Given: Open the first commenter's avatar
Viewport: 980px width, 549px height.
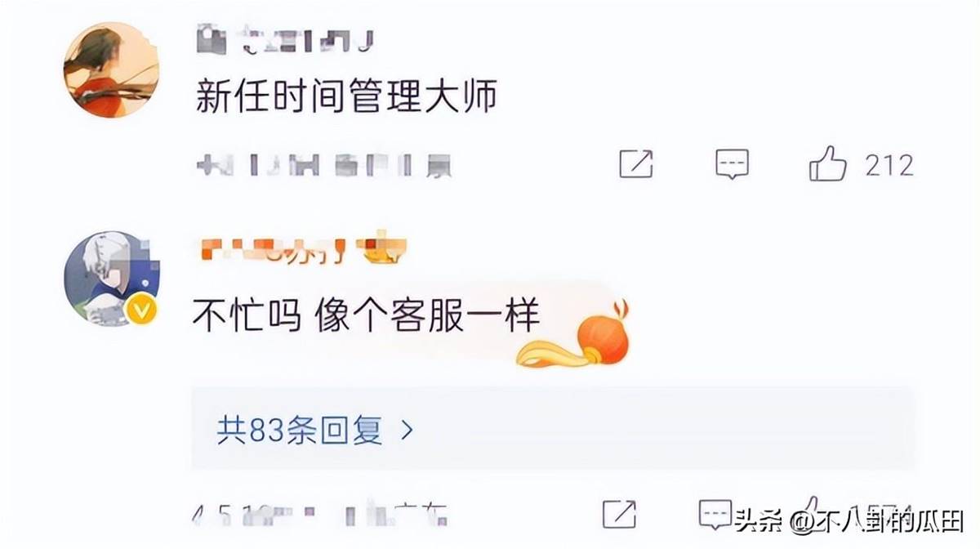Looking at the screenshot, I should [112, 70].
